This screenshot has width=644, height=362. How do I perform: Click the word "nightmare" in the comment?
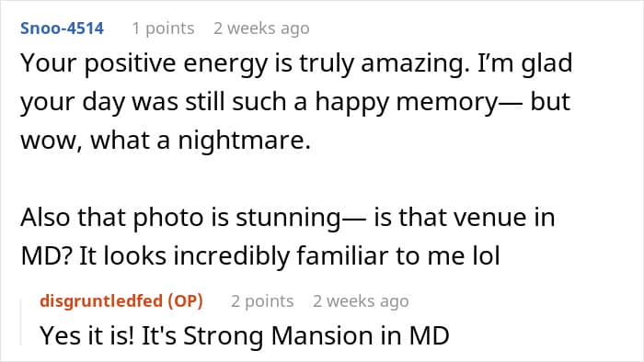click(241, 141)
